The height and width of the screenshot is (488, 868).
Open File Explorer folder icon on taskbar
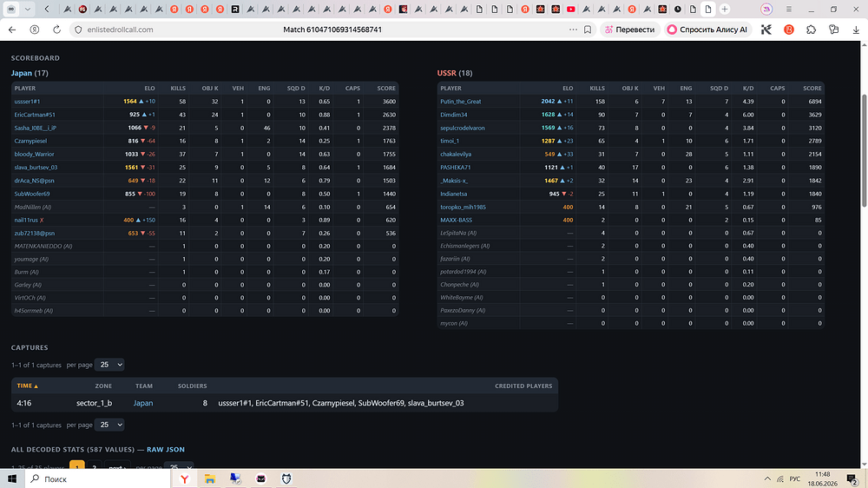tap(210, 478)
